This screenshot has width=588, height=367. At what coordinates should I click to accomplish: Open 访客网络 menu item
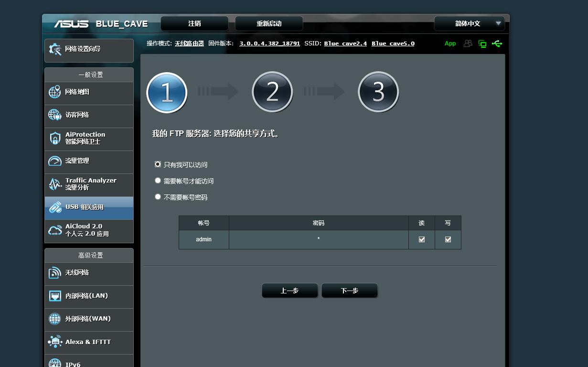coord(89,116)
